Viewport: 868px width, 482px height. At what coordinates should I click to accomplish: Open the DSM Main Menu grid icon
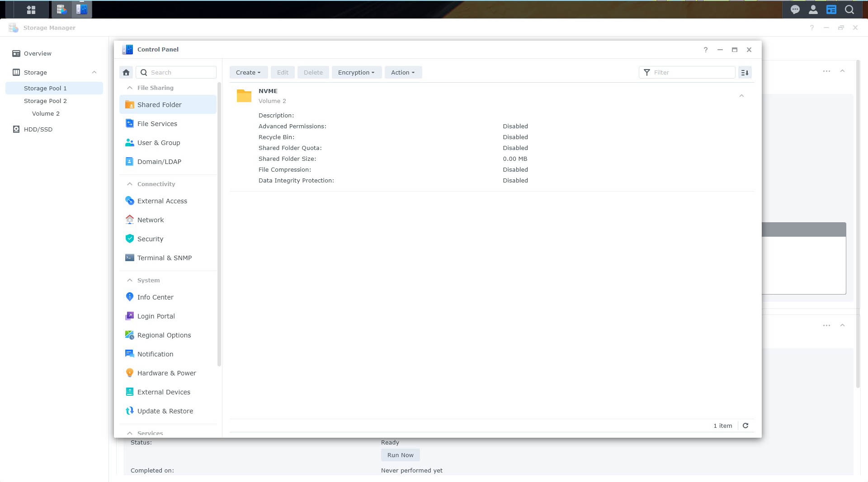[x=31, y=9]
